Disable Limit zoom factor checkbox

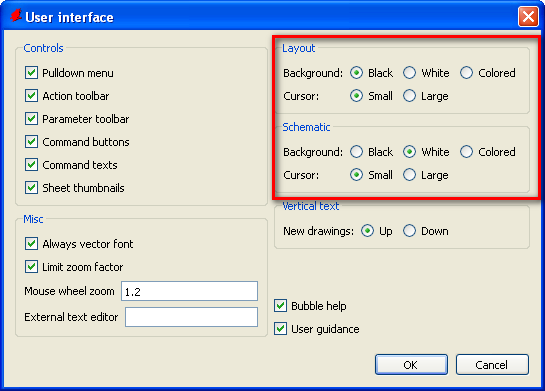click(x=31, y=267)
